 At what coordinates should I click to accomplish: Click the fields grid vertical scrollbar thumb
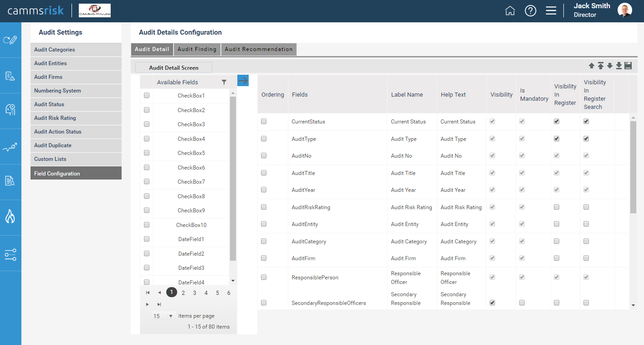pos(633,167)
